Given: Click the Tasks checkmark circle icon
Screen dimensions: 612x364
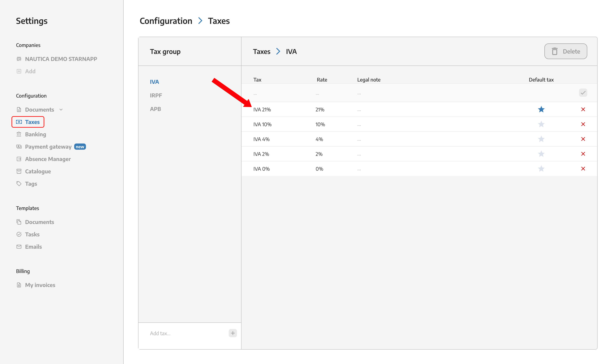Looking at the screenshot, I should click(19, 234).
